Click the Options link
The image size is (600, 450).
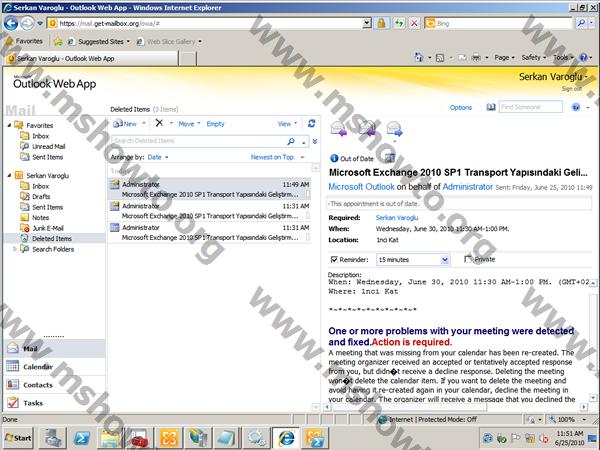[461, 108]
